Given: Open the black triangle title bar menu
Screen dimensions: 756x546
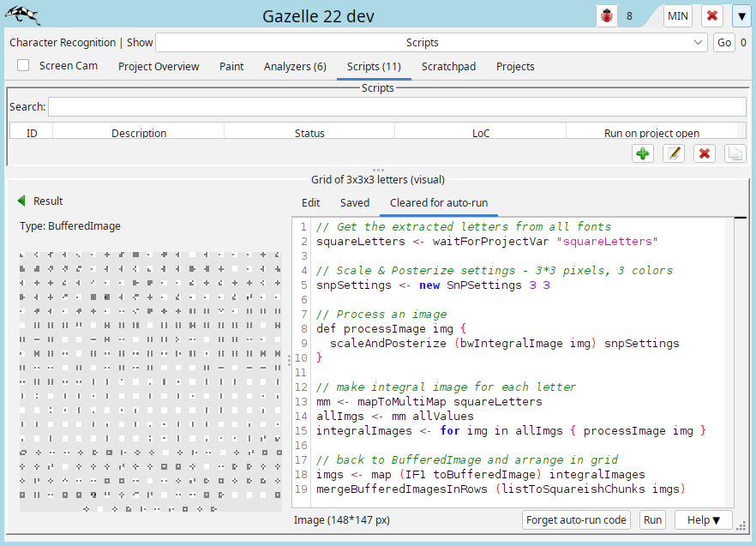Looking at the screenshot, I should [741, 16].
